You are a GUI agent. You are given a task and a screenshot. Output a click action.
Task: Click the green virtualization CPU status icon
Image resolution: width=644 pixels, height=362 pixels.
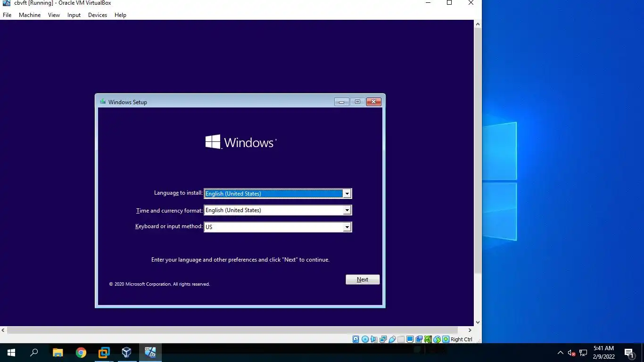[428, 339]
